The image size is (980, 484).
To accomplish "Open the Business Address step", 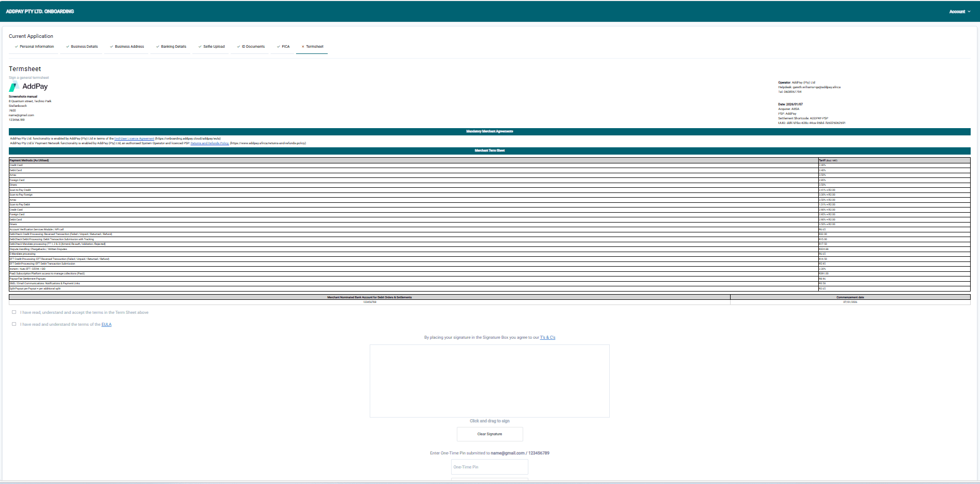I will [127, 47].
